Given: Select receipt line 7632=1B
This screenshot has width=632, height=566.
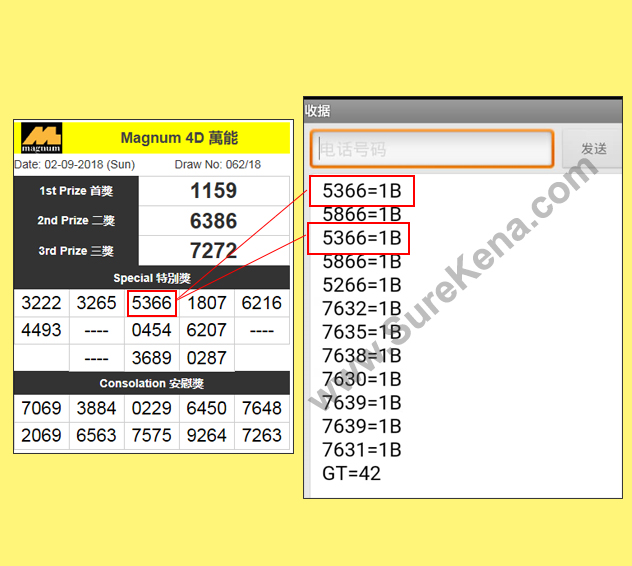Looking at the screenshot, I should click(362, 309).
